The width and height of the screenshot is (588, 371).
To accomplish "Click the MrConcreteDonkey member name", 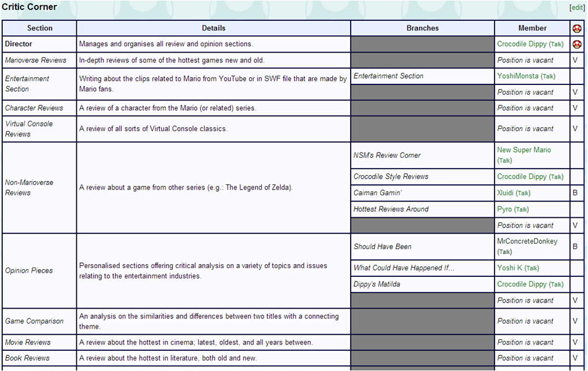I will [x=527, y=241].
